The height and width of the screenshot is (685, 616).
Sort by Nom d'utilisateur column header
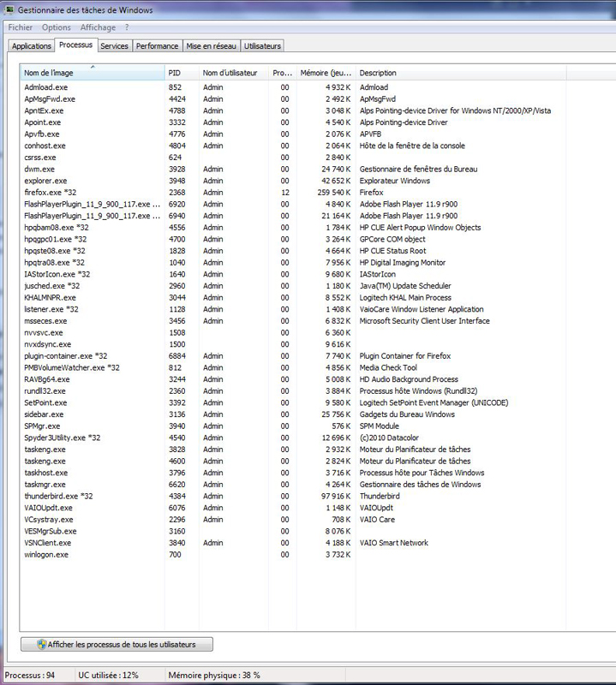[233, 73]
